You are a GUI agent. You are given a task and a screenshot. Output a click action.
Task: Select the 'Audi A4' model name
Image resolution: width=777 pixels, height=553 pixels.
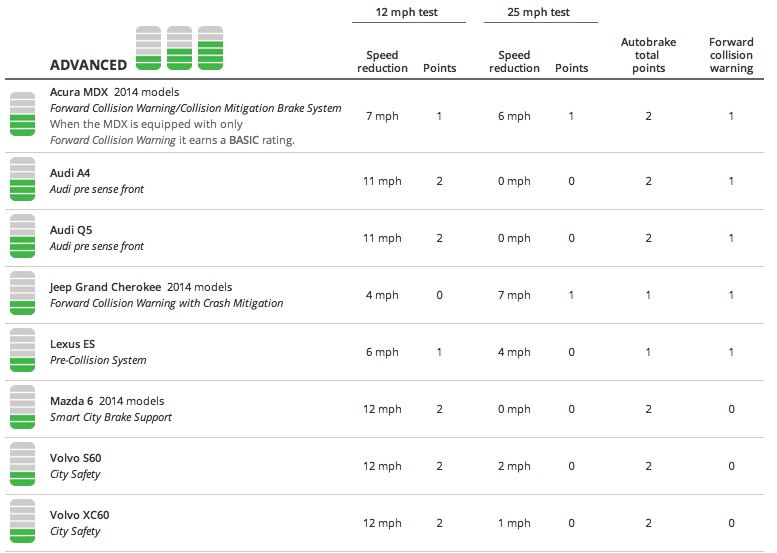click(x=70, y=173)
